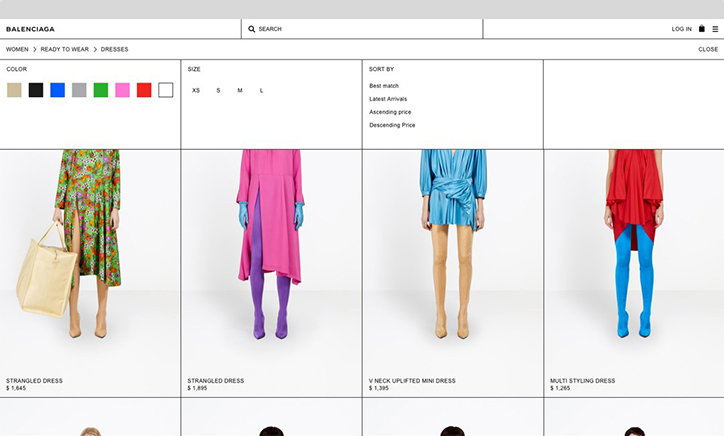Click the Sort By heading
Screen dimensions: 724x436
tap(381, 69)
